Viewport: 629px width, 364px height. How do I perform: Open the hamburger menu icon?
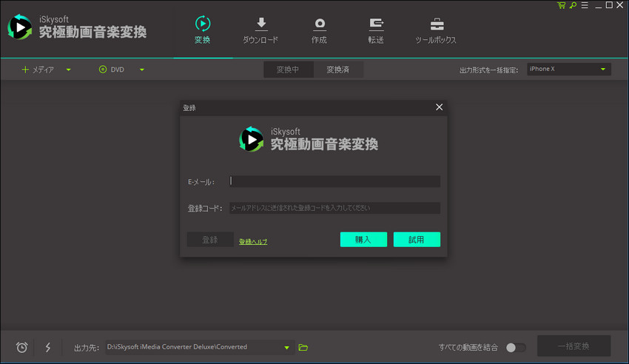click(x=585, y=5)
